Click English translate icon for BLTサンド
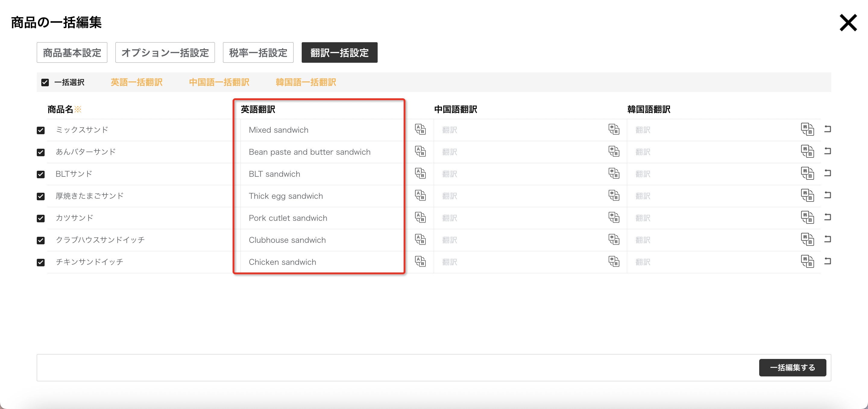 [420, 174]
